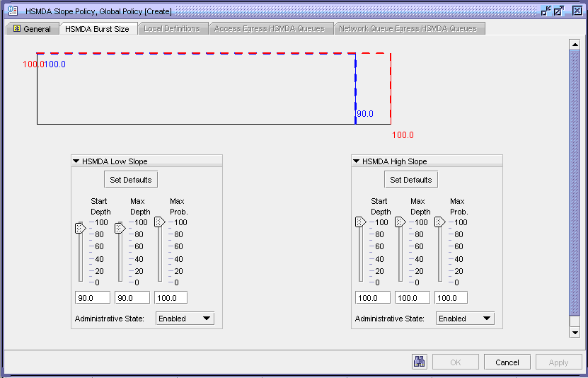Collapse the HSMDA High Slope panel
The width and height of the screenshot is (588, 378).
pos(357,161)
